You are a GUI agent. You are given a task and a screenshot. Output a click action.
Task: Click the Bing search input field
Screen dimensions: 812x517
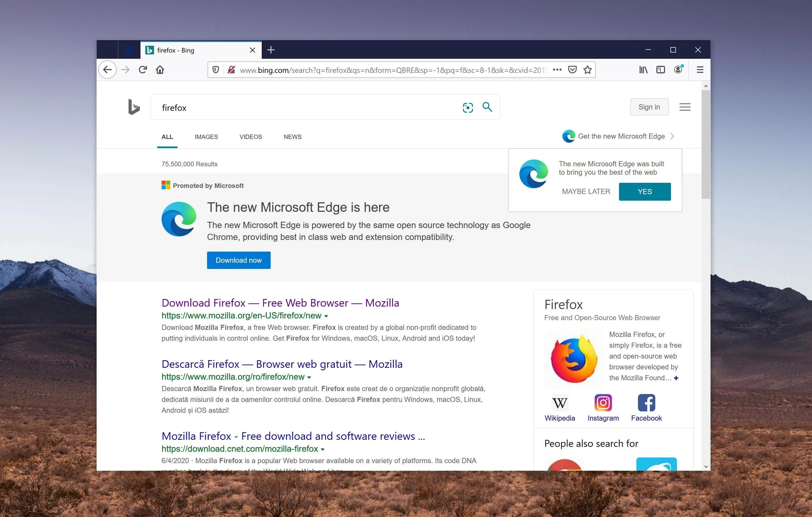[x=303, y=108]
